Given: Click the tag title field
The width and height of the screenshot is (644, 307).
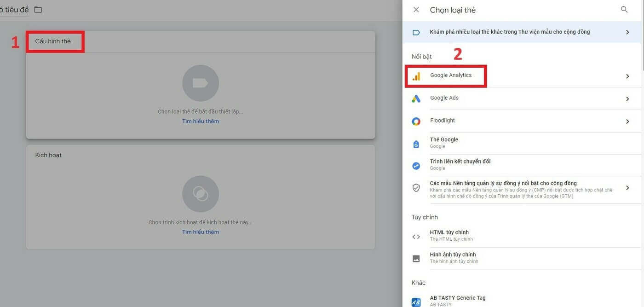Looking at the screenshot, I should coord(14,10).
